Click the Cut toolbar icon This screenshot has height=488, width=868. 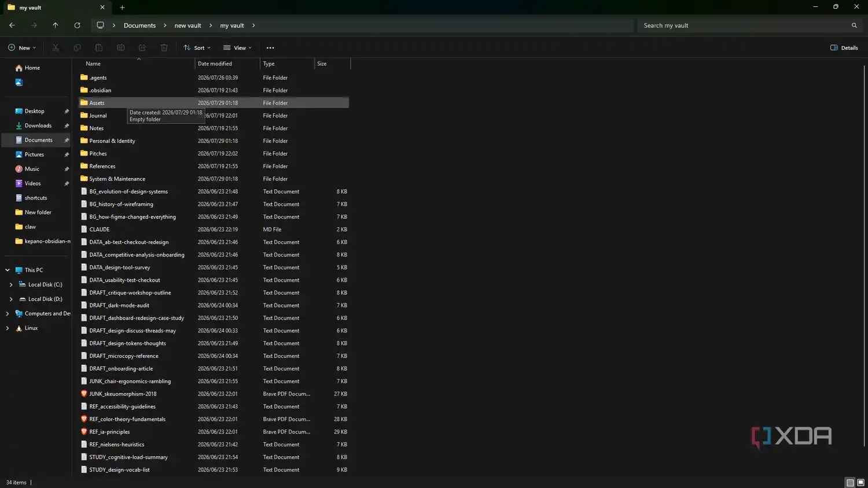point(56,48)
